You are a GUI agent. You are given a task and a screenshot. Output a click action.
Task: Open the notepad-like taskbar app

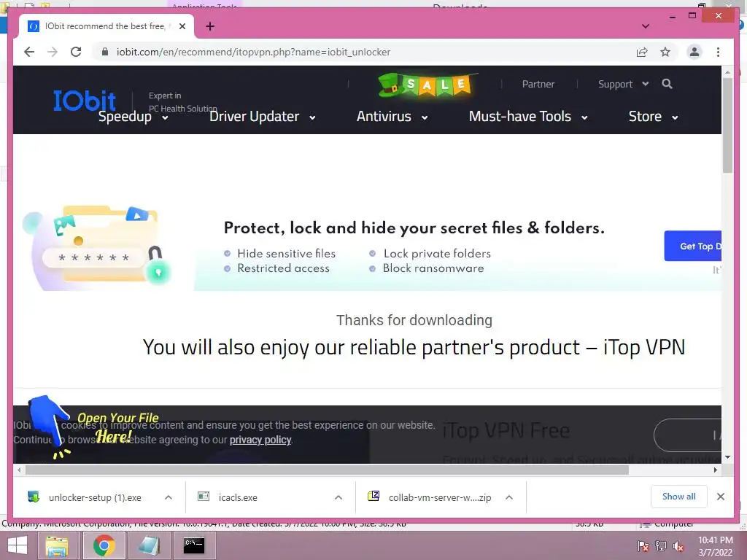click(x=149, y=545)
